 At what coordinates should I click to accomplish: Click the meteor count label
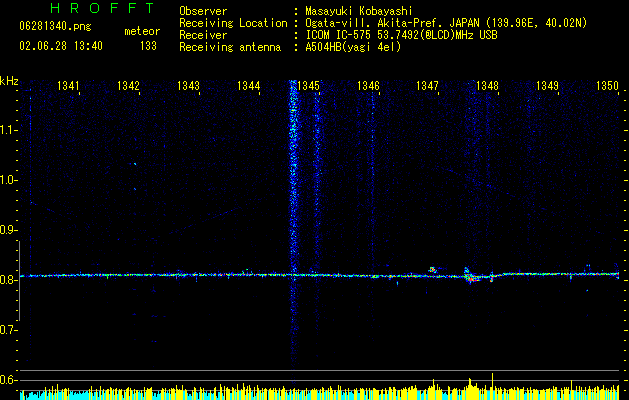pyautogui.click(x=142, y=31)
